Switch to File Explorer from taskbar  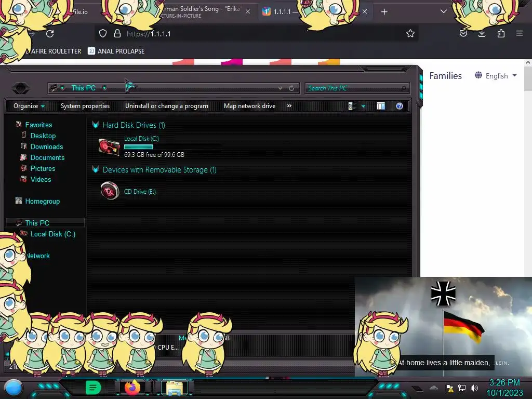click(175, 388)
